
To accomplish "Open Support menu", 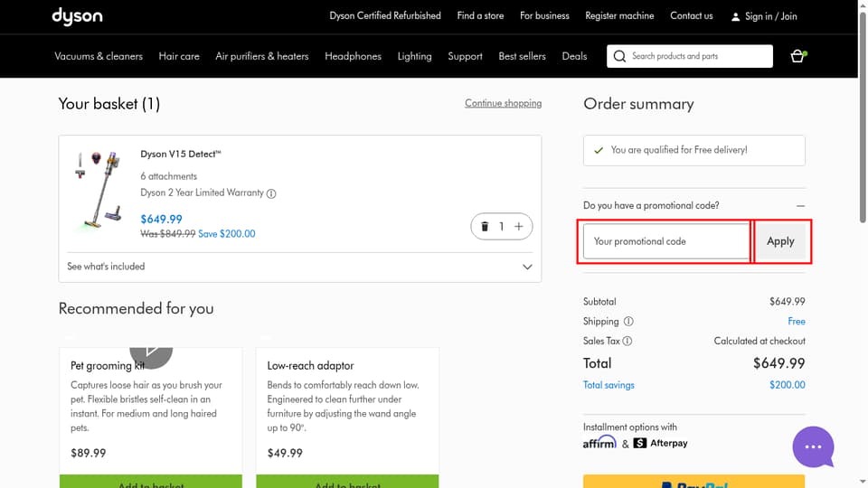I will [465, 56].
